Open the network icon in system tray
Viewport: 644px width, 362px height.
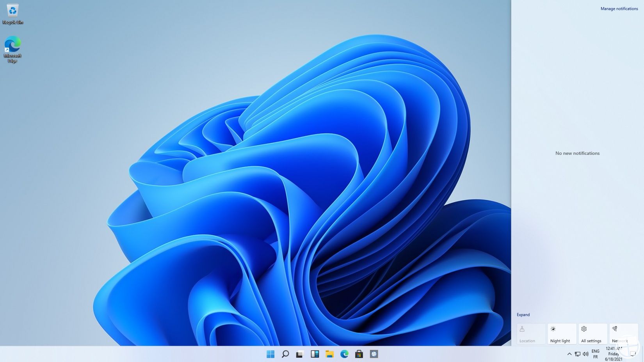[577, 354]
